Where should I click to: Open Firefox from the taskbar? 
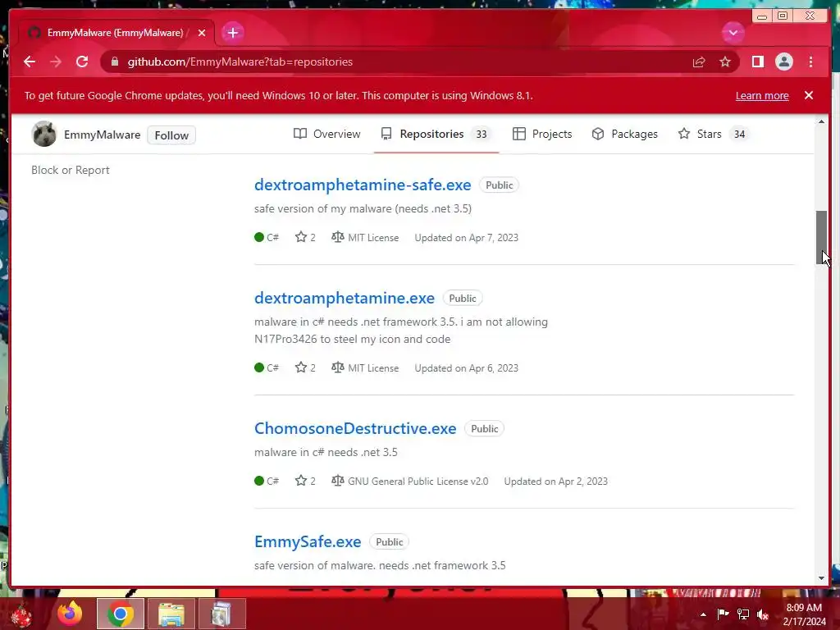click(70, 614)
